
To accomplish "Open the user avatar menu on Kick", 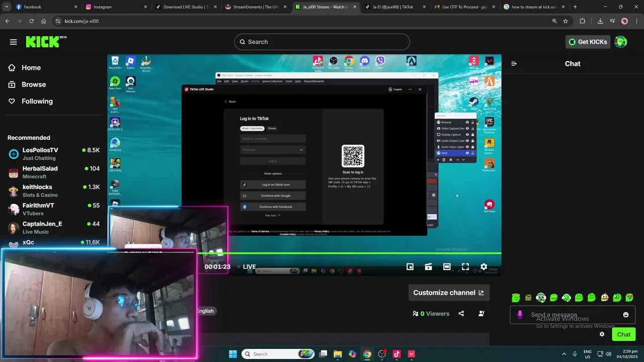I will tap(621, 42).
